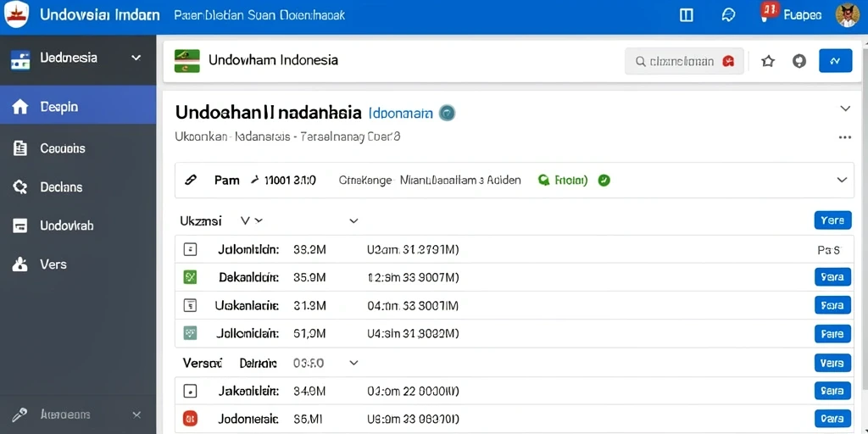Click the card icon beside Undovkab
The height and width of the screenshot is (434, 868).
click(20, 225)
